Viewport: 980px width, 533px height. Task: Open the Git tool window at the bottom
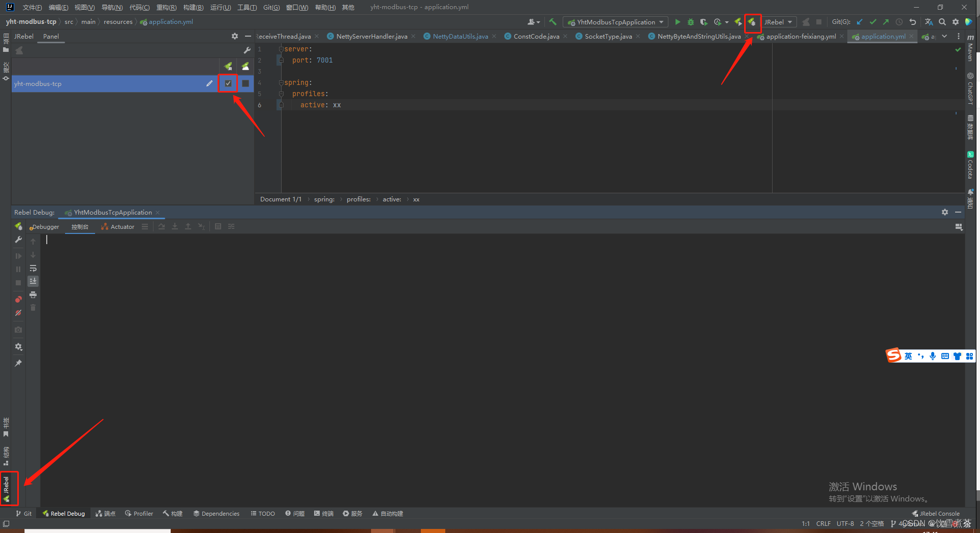point(23,514)
